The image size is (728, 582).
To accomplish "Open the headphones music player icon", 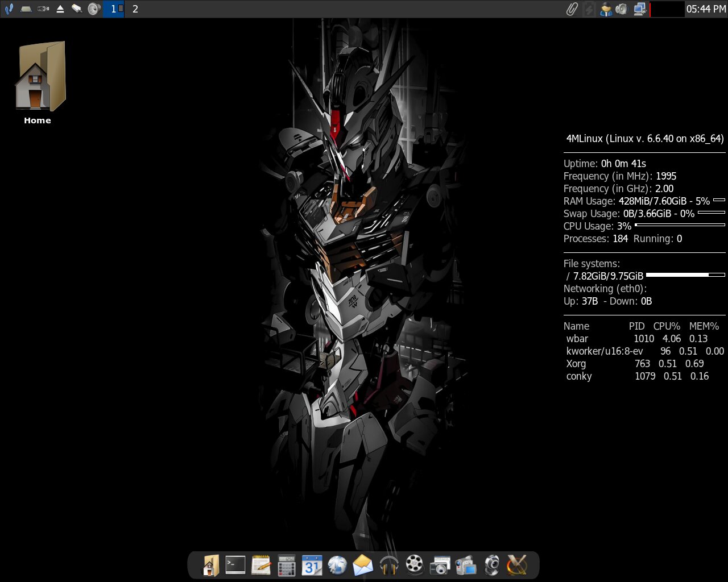I will pos(389,565).
